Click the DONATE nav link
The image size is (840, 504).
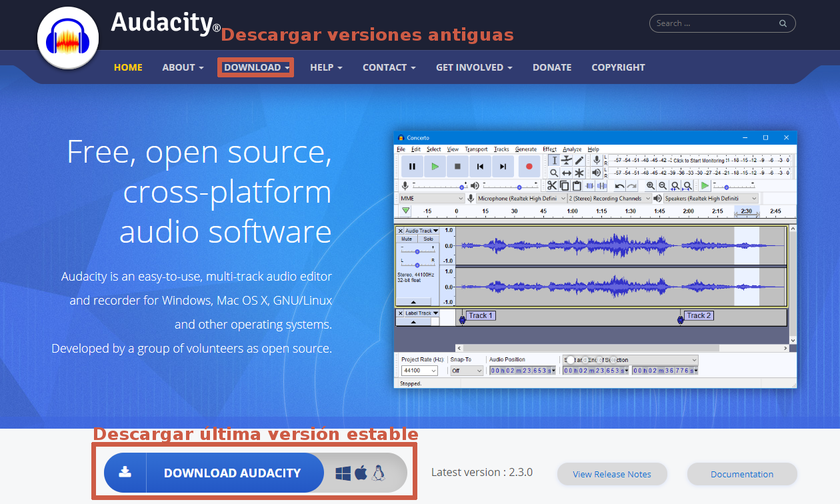click(552, 67)
